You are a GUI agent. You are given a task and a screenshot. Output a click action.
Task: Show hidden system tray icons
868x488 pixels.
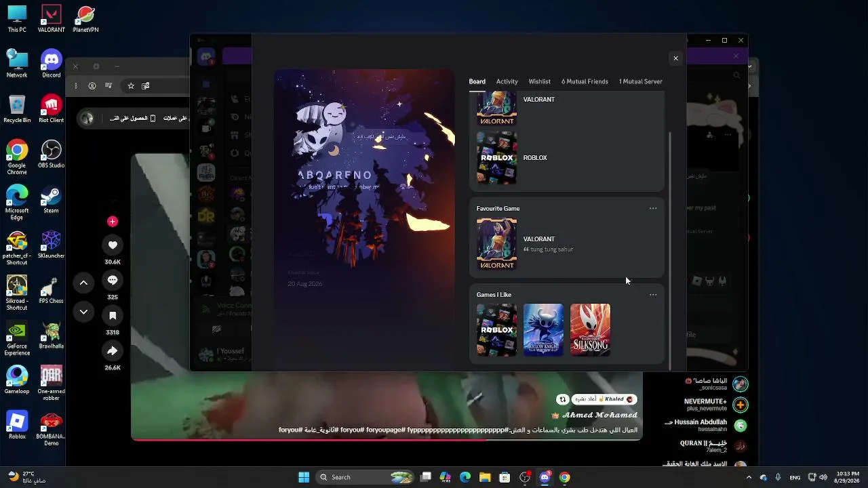pos(749,477)
